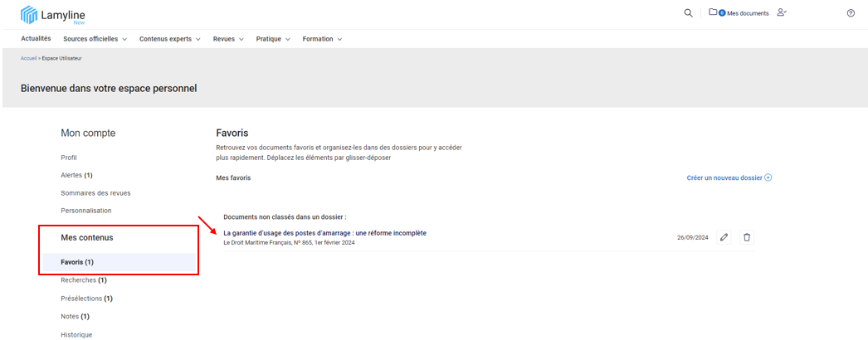This screenshot has height=340, width=868.
Task: Open the user account icon
Action: 782,12
